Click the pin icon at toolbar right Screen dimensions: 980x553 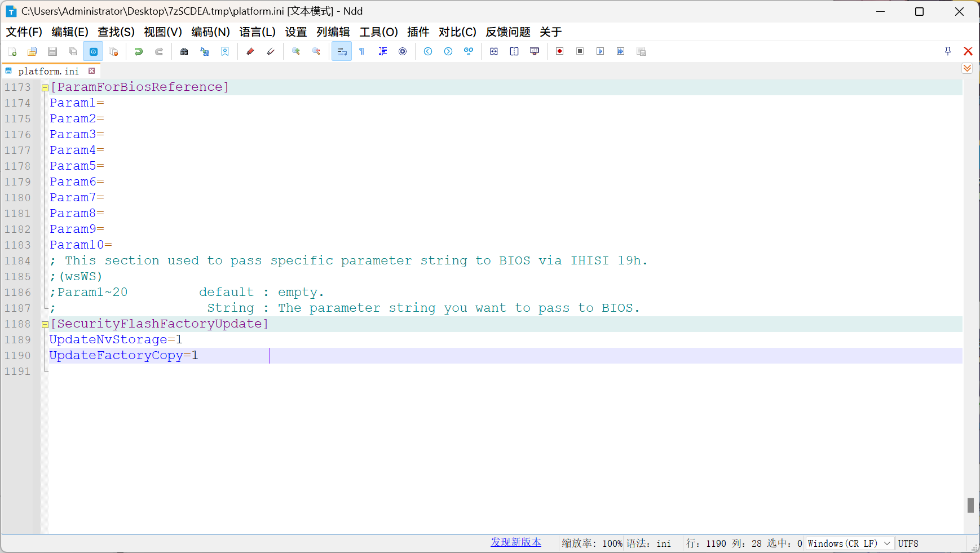(x=948, y=51)
